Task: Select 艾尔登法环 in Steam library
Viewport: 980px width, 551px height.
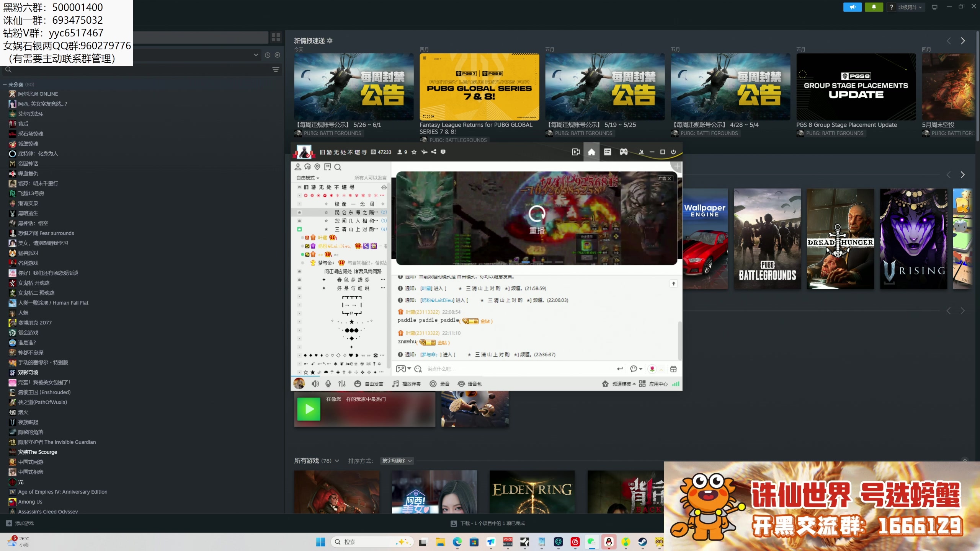Action: (x=31, y=114)
